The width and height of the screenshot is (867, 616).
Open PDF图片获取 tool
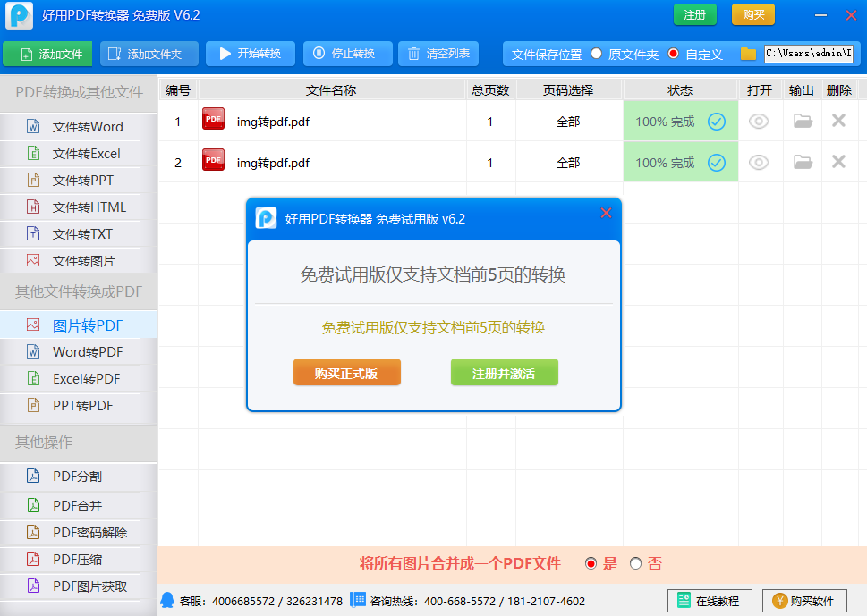coord(78,586)
